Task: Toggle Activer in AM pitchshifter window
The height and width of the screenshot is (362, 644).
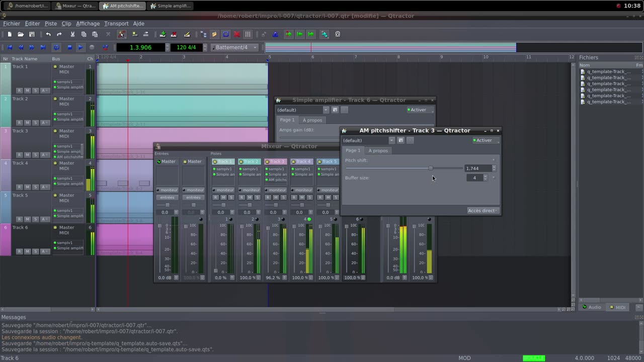Action: [x=486, y=140]
